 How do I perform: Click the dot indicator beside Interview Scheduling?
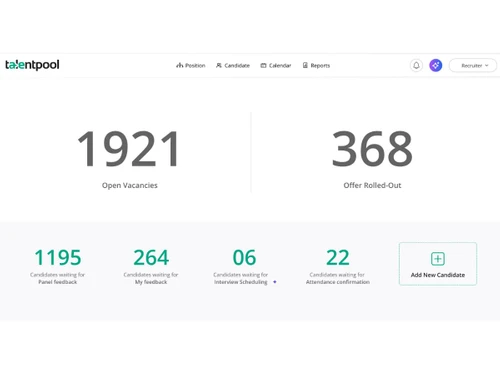[275, 282]
